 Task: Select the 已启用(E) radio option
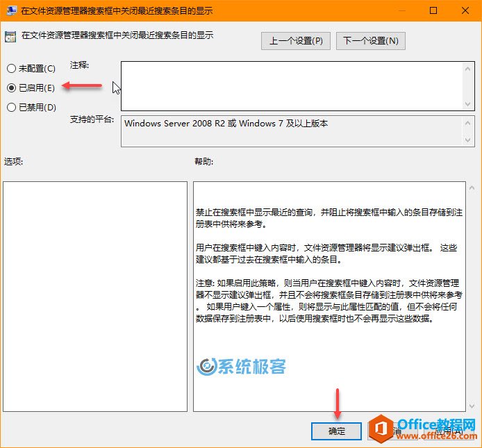click(31, 88)
